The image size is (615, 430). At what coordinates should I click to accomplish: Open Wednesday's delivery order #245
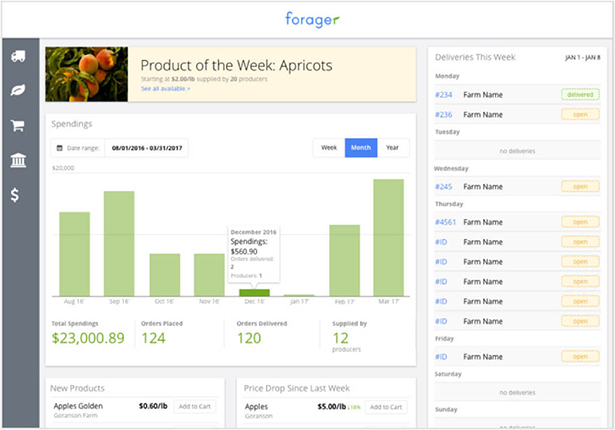444,187
